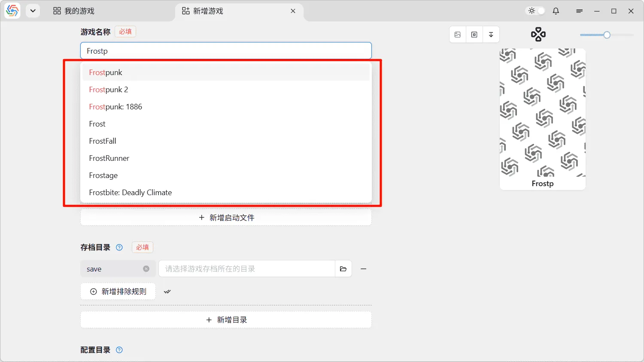Click 新增目录 button
The image size is (644, 362).
point(226,320)
